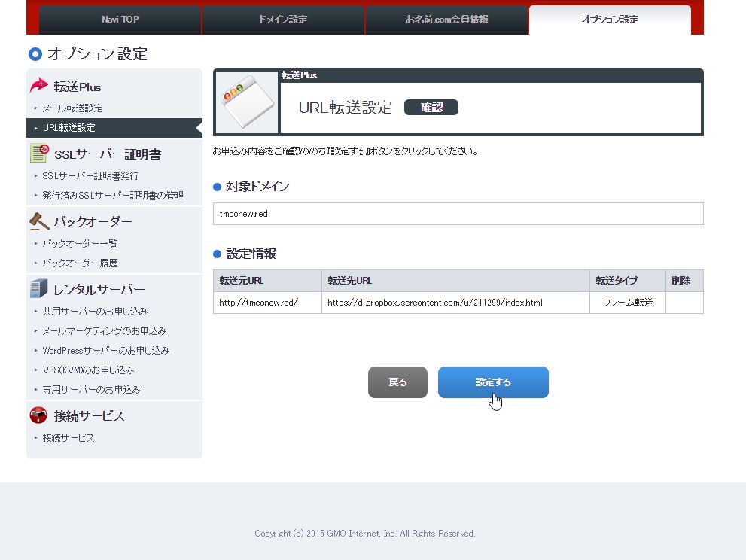
Task: Open 共用サーバーのお申し込み link
Action: [x=95, y=311]
